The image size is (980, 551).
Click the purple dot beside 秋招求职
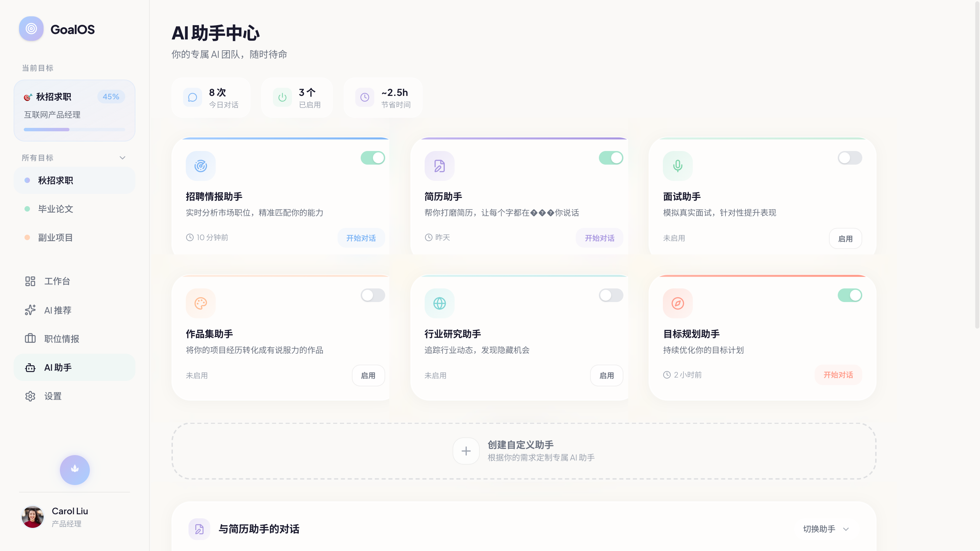27,180
